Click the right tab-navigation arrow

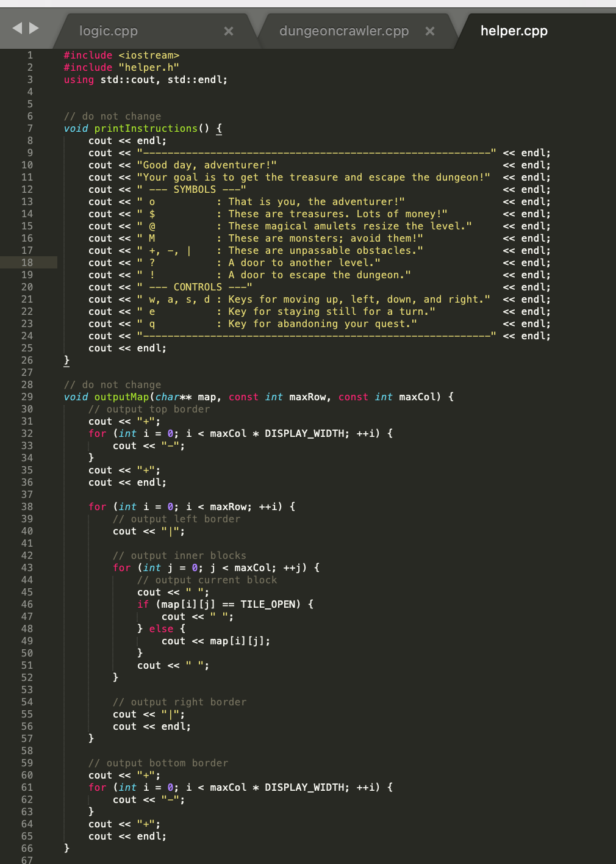point(34,27)
